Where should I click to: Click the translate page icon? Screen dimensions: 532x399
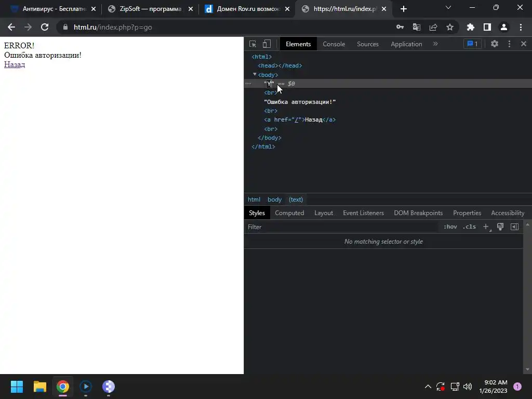click(417, 27)
